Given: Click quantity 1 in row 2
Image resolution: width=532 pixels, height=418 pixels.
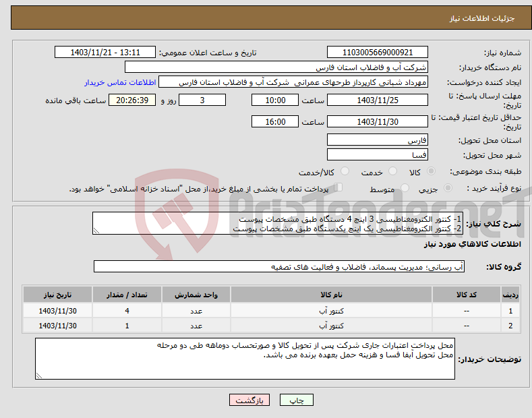Looking at the screenshot, I should pos(127,326).
